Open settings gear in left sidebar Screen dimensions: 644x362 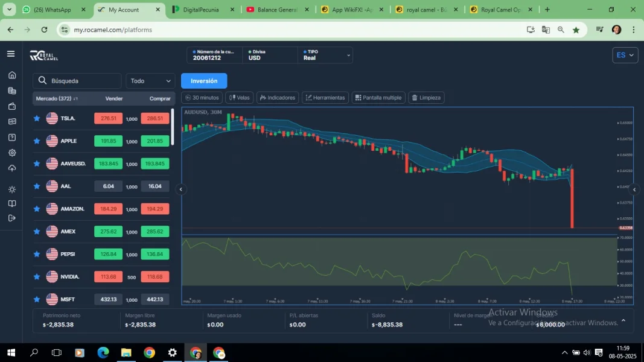point(12,153)
